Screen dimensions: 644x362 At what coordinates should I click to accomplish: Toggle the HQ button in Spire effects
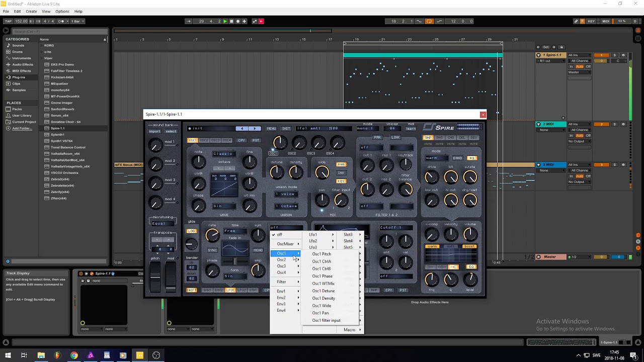click(x=471, y=158)
